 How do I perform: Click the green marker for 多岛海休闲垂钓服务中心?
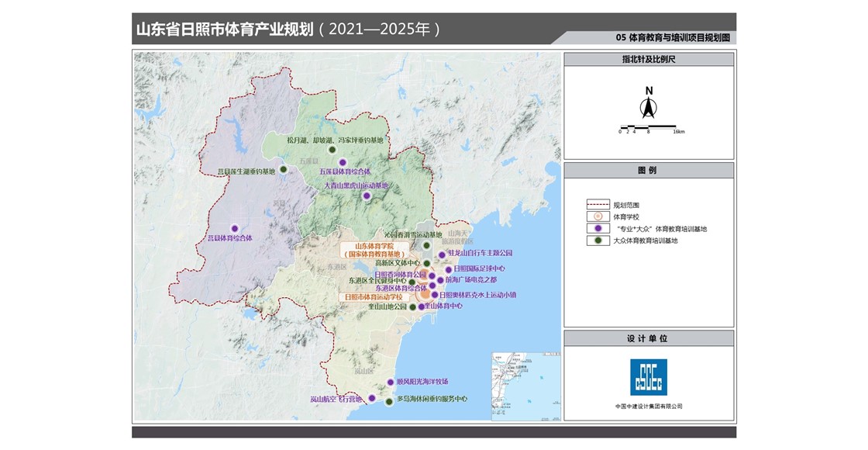389,400
